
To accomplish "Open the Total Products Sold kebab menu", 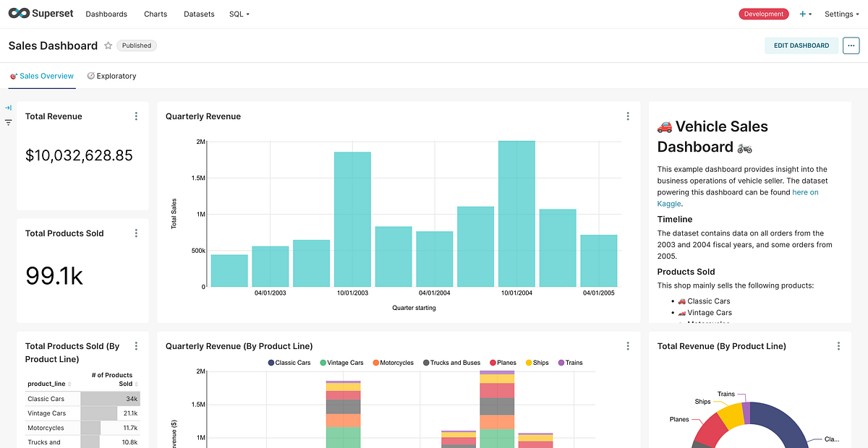I will point(136,233).
